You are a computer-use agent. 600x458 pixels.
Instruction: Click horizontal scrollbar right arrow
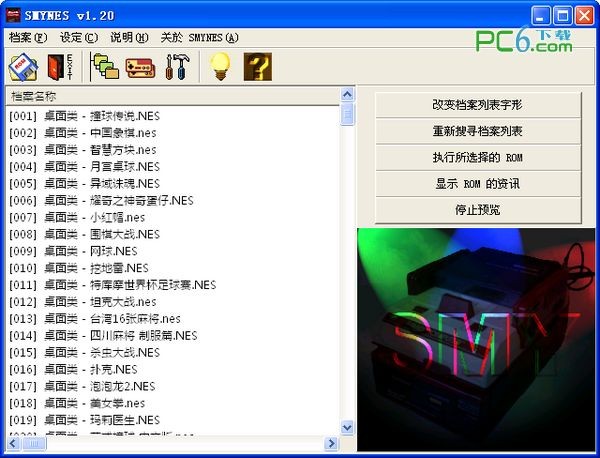[331, 444]
